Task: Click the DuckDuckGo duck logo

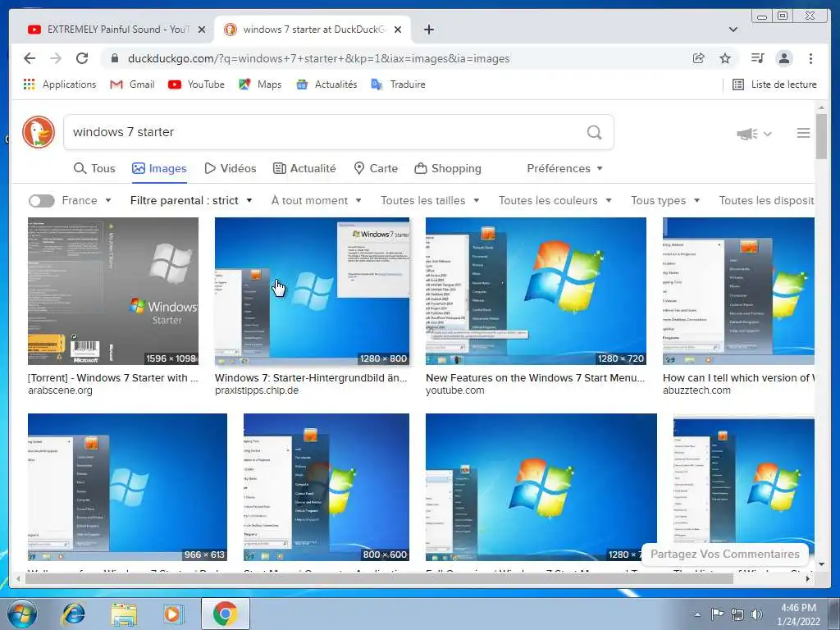Action: click(39, 132)
